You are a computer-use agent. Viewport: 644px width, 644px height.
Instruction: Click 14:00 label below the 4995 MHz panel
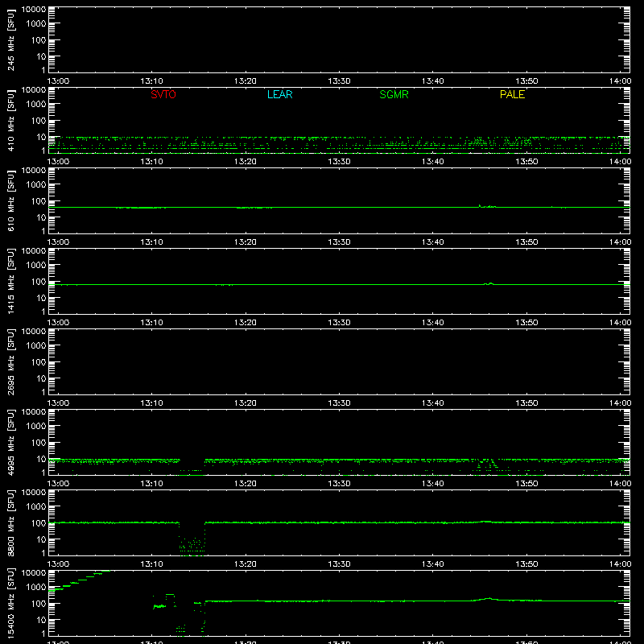coord(620,484)
